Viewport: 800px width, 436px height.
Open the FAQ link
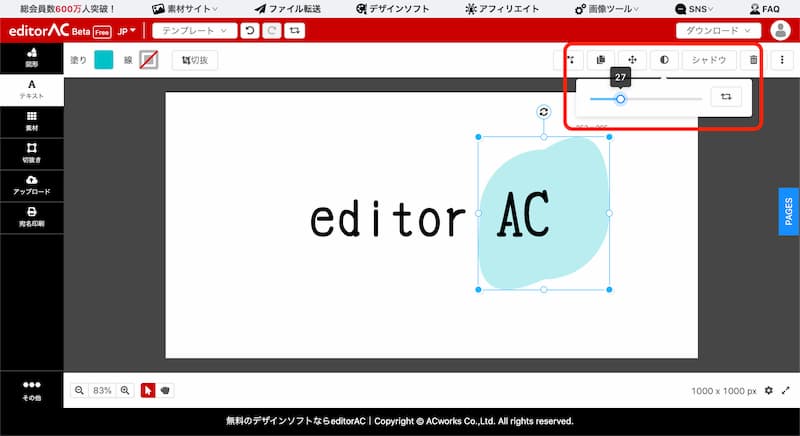point(765,9)
